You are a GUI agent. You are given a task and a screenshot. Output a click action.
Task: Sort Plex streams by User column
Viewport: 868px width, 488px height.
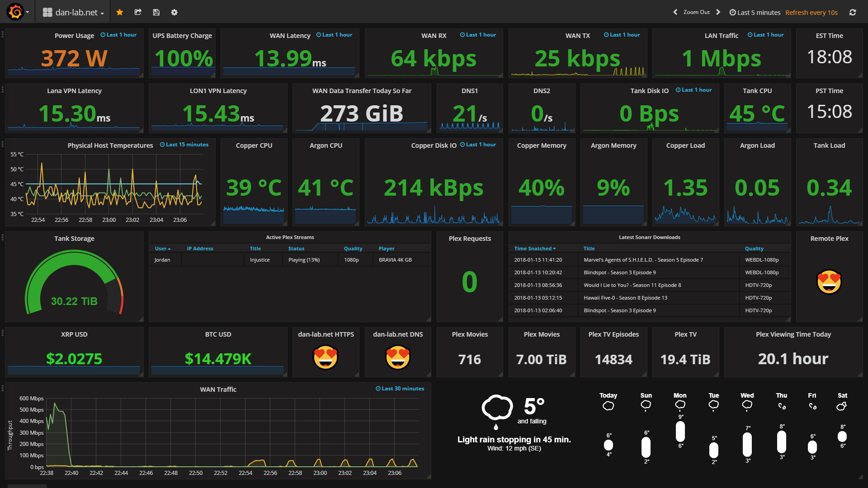coord(163,249)
